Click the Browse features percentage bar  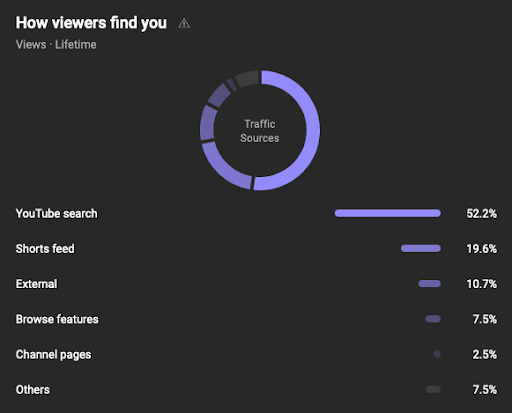pos(433,319)
